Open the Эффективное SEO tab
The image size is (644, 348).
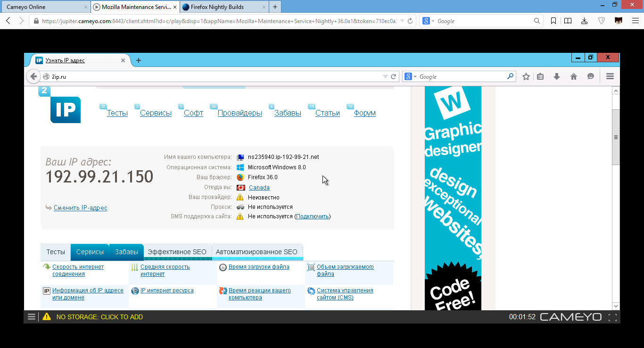[x=177, y=252]
